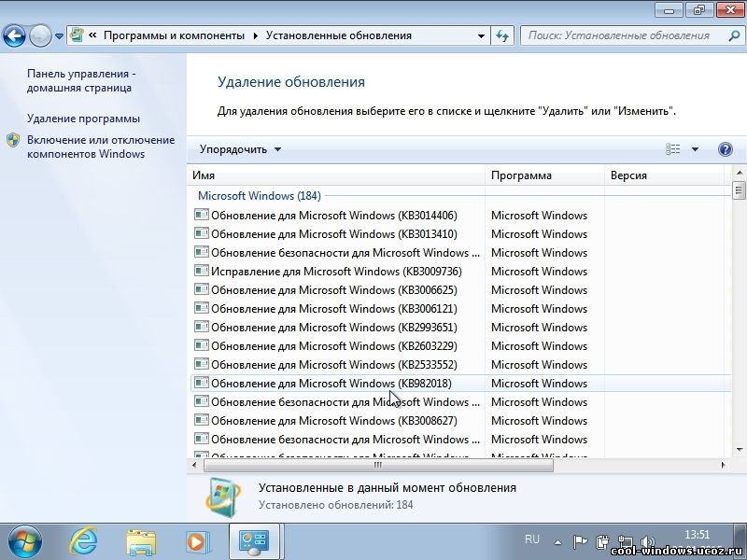Click the Forward navigation arrow button
747x560 pixels.
click(40, 35)
